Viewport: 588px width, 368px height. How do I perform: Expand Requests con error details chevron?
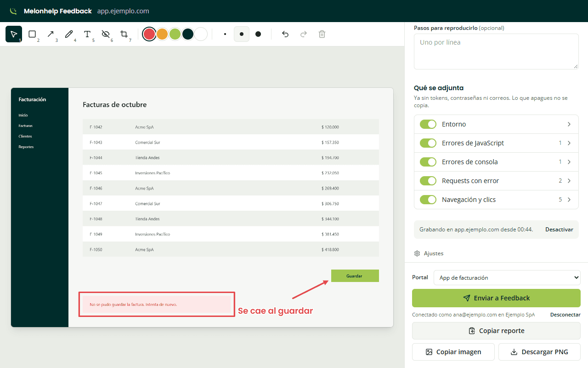coord(569,181)
